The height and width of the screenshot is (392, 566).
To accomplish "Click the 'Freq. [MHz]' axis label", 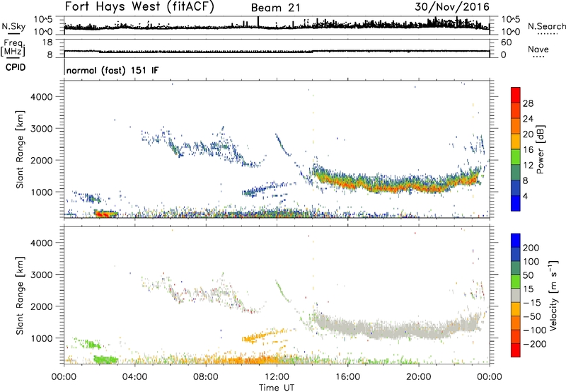I will click(13, 48).
